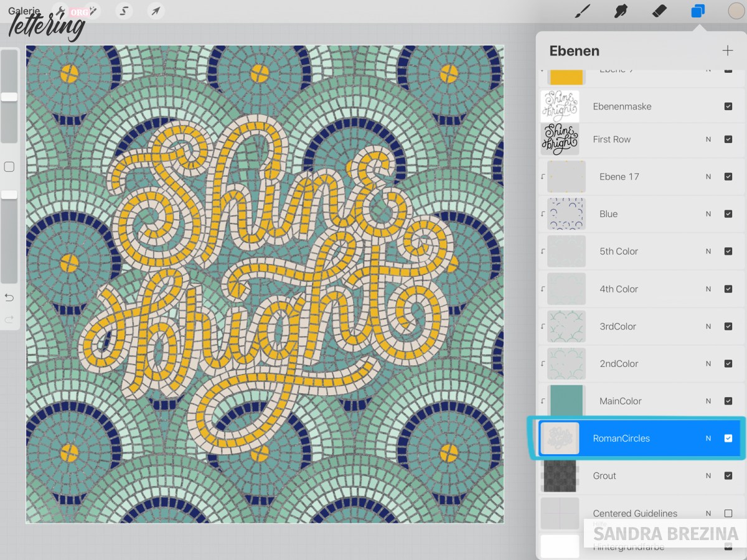Open blend mode N for First Row
Viewport: 747px width, 560px height.
(x=708, y=139)
